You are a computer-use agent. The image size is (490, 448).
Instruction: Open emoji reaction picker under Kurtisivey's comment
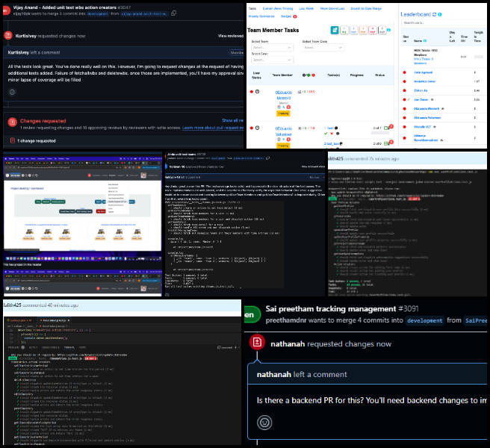point(12,92)
